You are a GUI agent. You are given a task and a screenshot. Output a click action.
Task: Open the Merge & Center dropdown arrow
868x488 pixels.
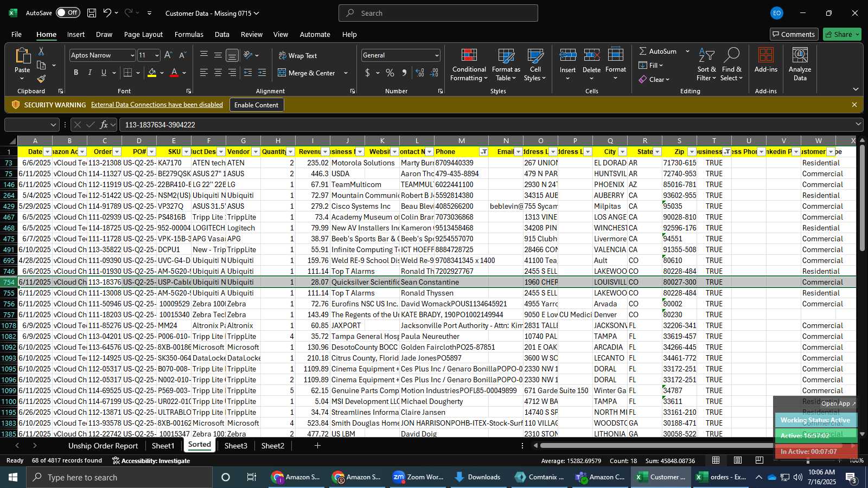(346, 73)
